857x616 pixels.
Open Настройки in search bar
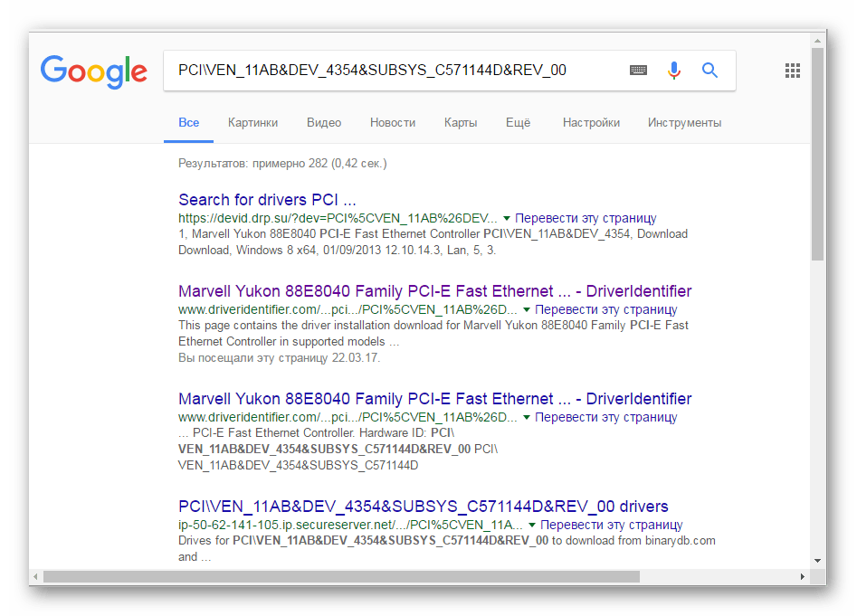(591, 122)
